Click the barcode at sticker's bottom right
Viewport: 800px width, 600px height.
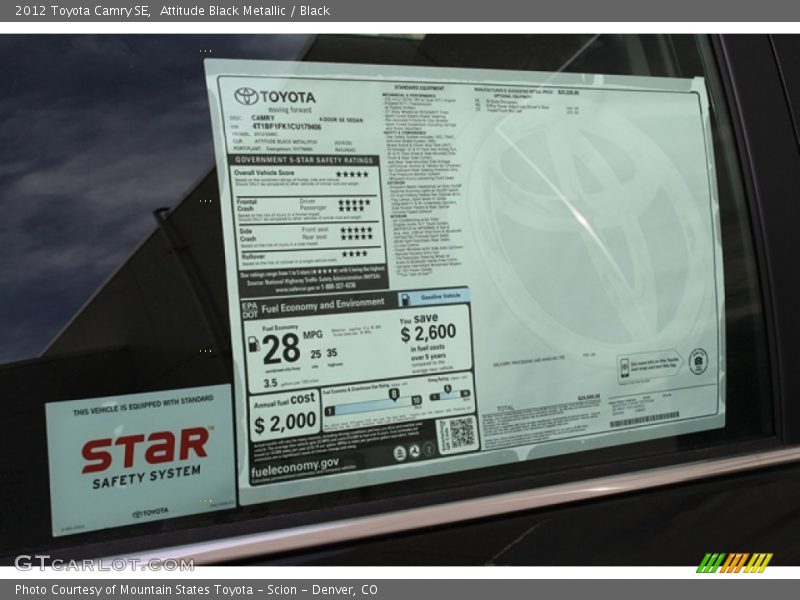pos(643,419)
